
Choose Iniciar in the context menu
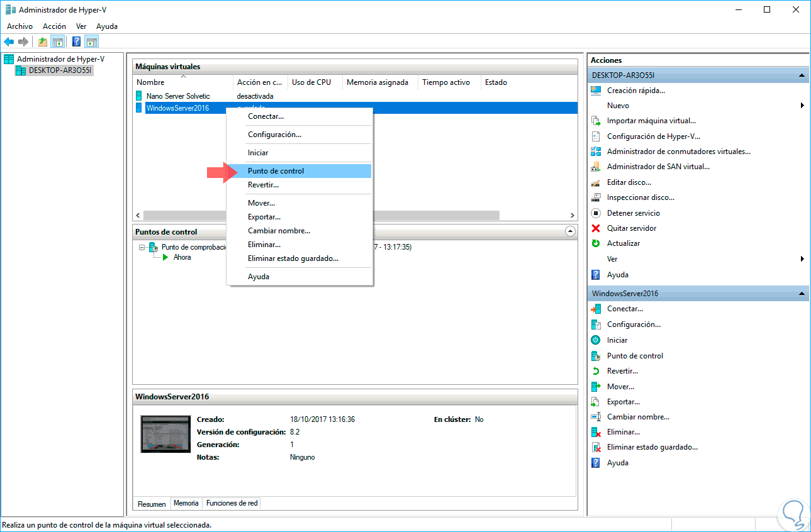(x=299, y=153)
